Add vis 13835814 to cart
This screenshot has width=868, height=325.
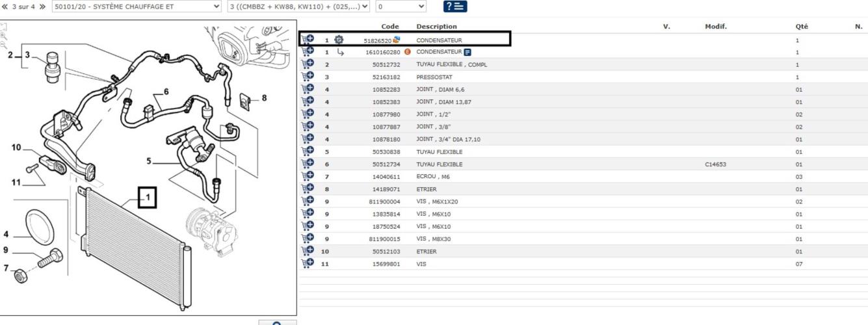click(308, 214)
